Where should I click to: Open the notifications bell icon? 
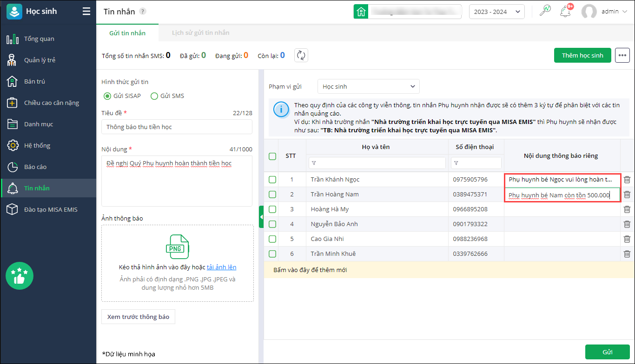(566, 12)
